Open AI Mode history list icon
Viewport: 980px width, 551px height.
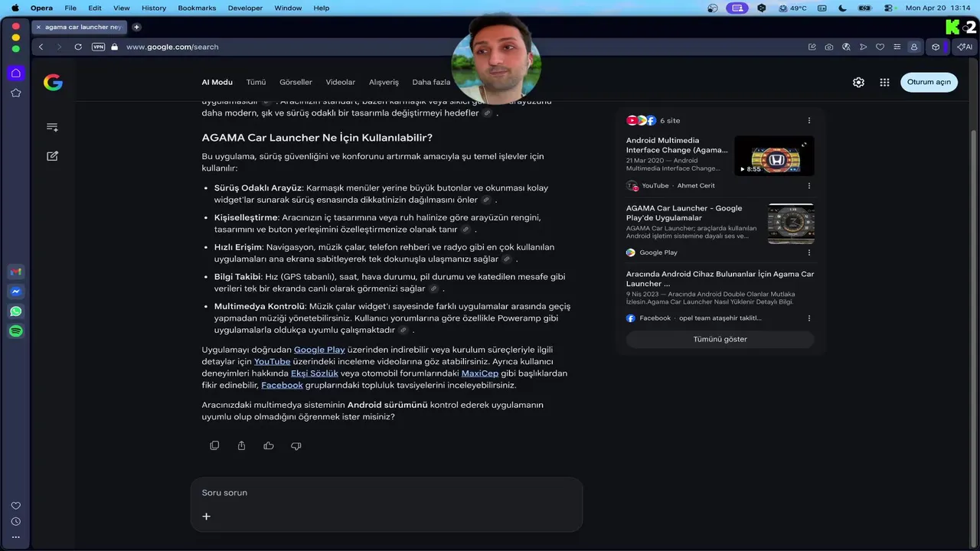(52, 127)
